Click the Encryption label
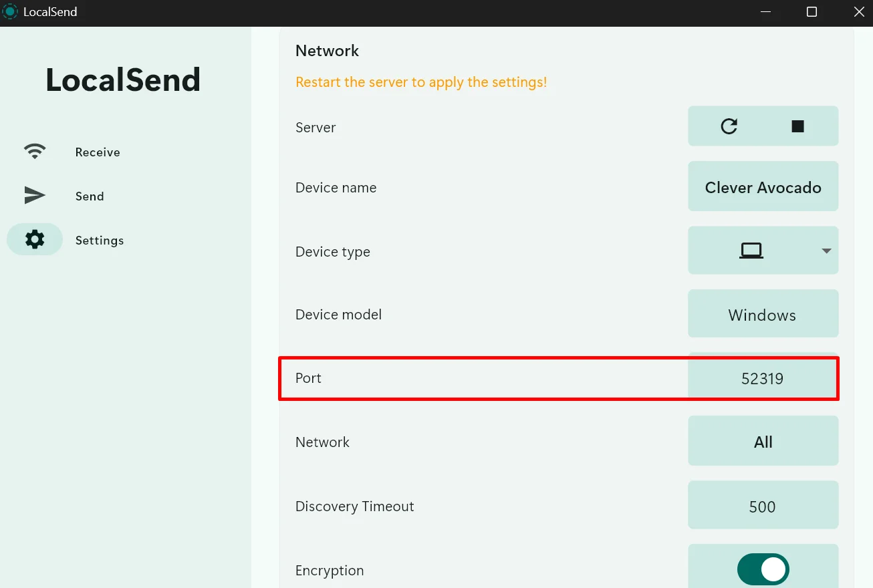 pyautogui.click(x=330, y=571)
